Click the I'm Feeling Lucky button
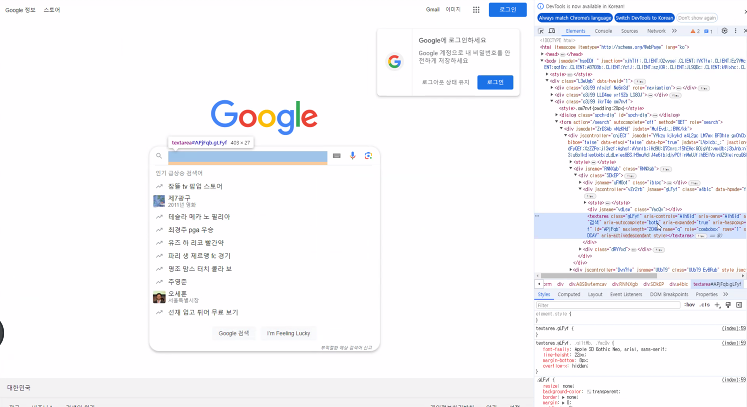This screenshot has height=407, width=747. pos(288,333)
